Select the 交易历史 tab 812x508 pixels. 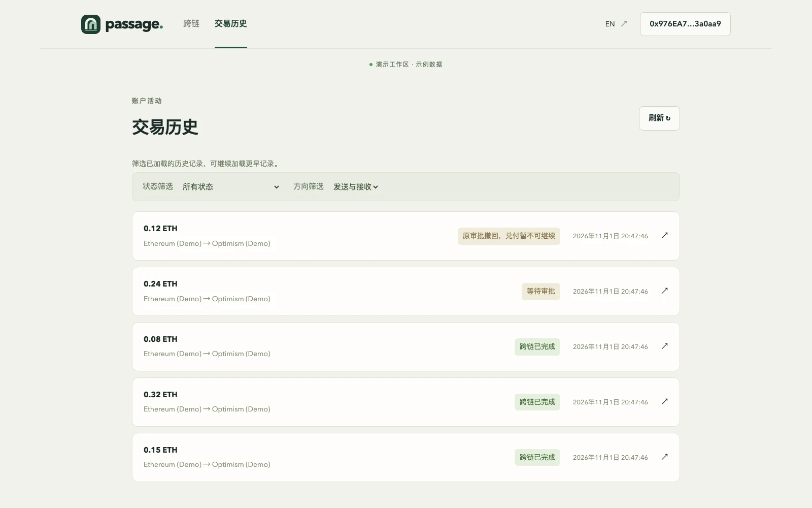(x=231, y=24)
